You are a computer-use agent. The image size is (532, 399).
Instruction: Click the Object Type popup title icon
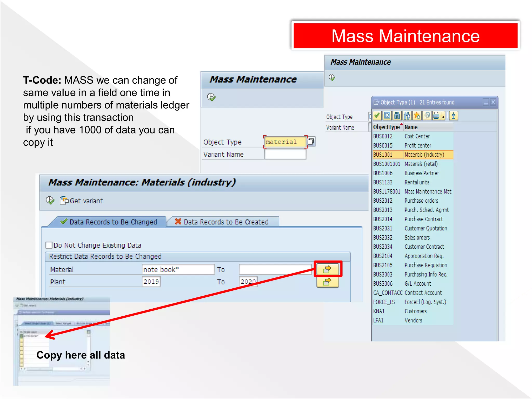[376, 102]
